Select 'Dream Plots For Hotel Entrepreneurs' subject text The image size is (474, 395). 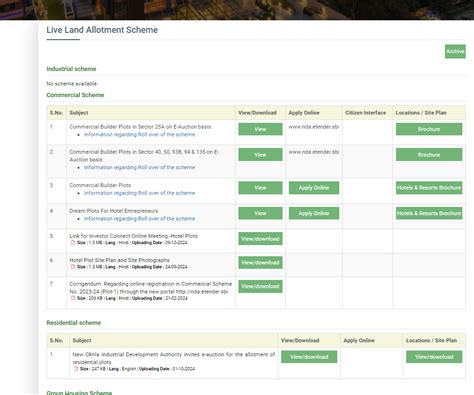click(114, 211)
